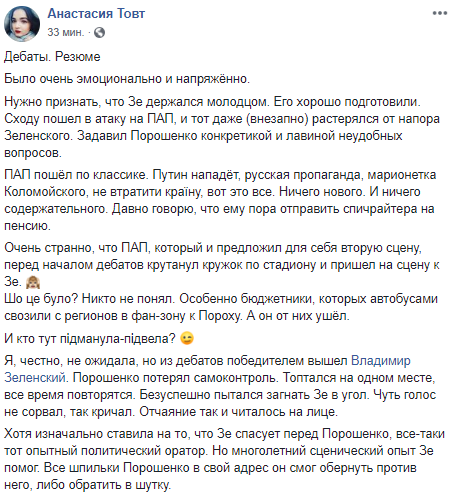Click the line starting Шо це було
The image size is (456, 495).
[221, 307]
